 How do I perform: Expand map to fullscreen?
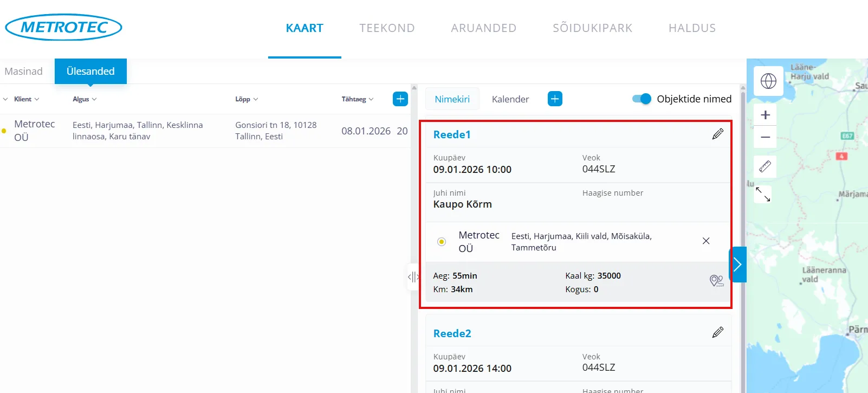[763, 194]
